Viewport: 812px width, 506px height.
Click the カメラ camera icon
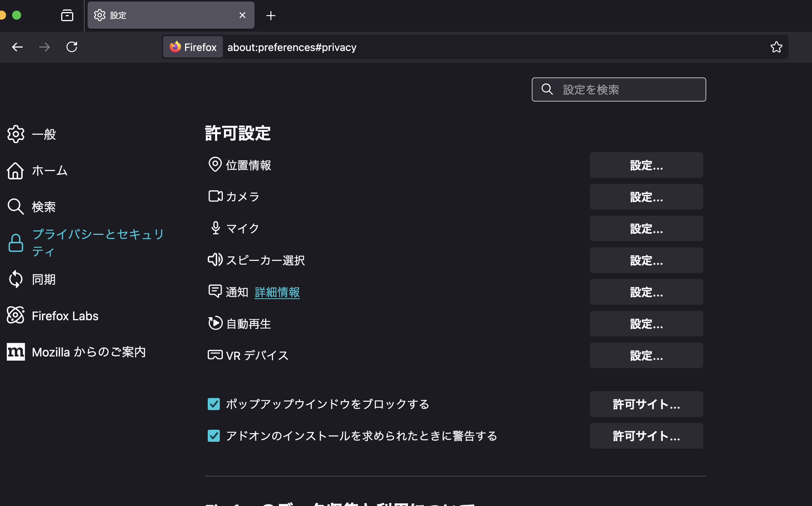(x=215, y=196)
